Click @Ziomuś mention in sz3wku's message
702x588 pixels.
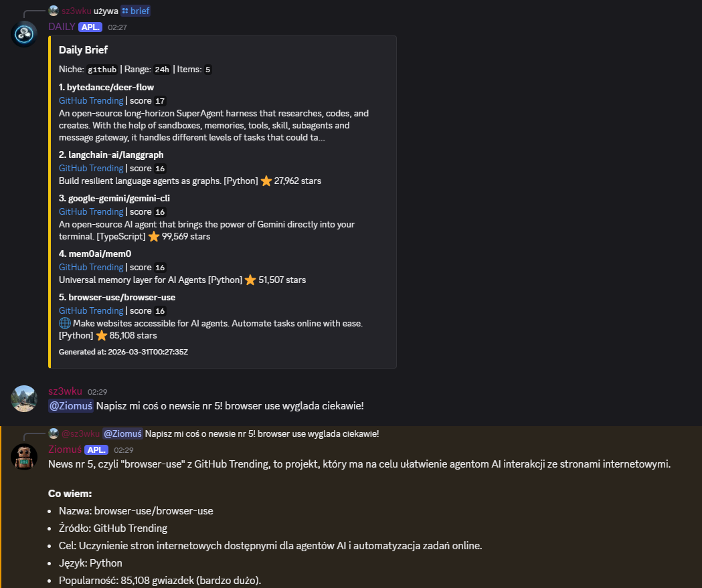pyautogui.click(x=71, y=406)
